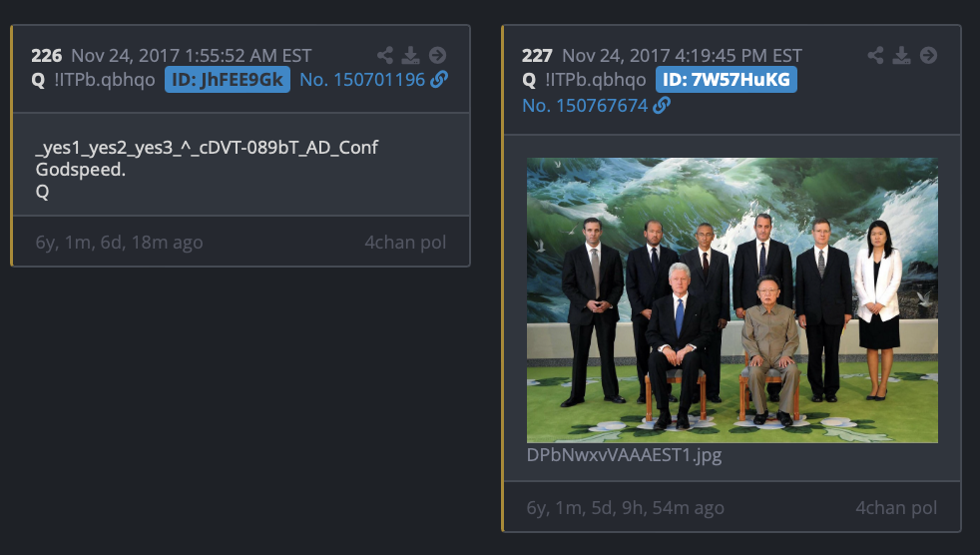Click the !ITPb.qbhqo tripcode in post 226
The width and height of the screenshot is (980, 555).
pos(105,80)
